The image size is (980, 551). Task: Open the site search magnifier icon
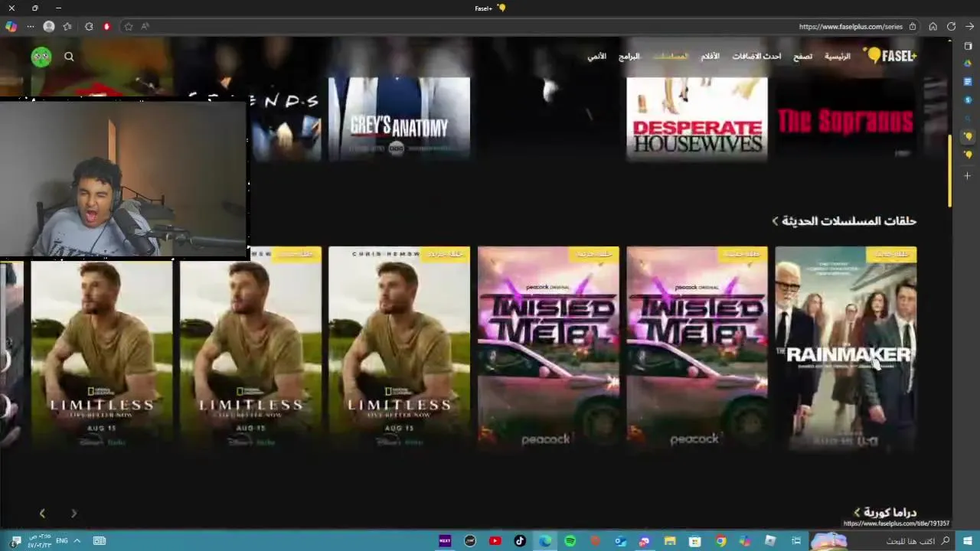tap(69, 56)
